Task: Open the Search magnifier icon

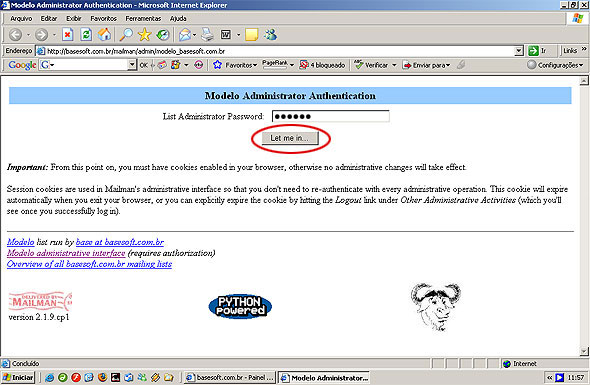Action: pos(126,35)
